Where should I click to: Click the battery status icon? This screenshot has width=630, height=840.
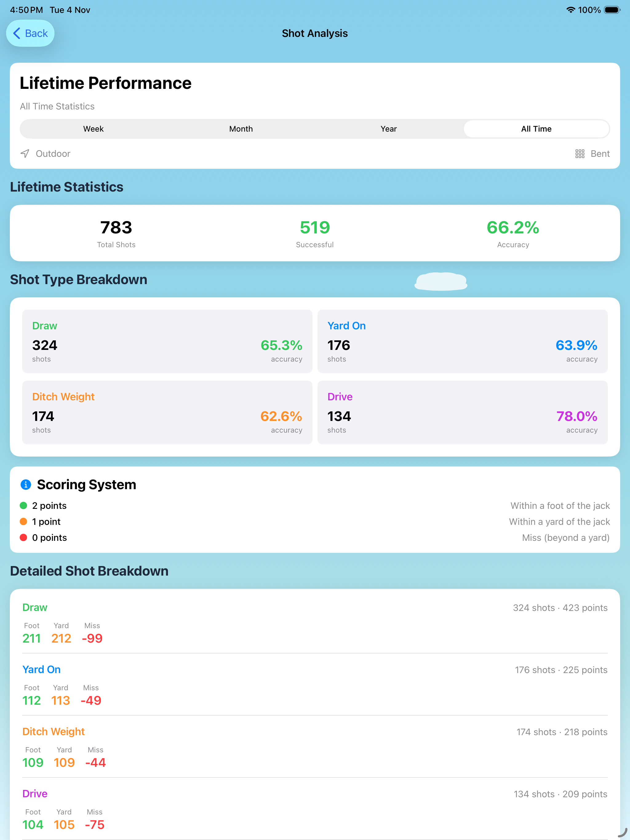pyautogui.click(x=612, y=10)
